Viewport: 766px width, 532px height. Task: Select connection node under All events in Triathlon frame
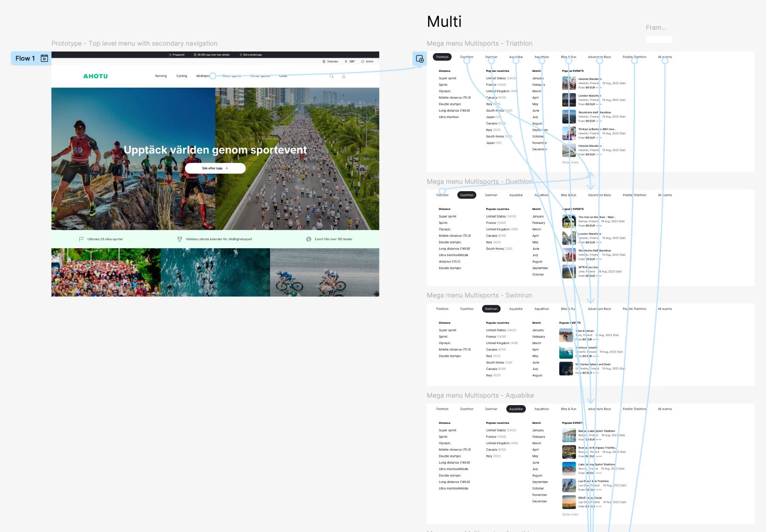pos(665,61)
